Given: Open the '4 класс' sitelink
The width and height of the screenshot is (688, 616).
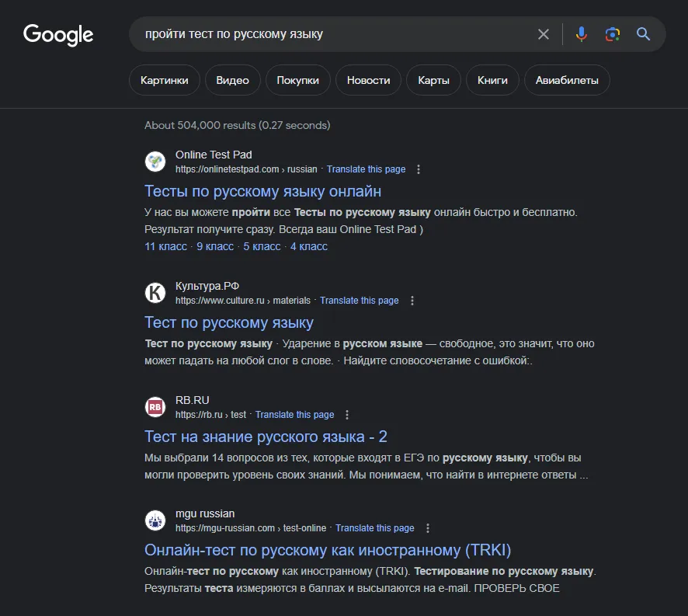Looking at the screenshot, I should pyautogui.click(x=309, y=247).
